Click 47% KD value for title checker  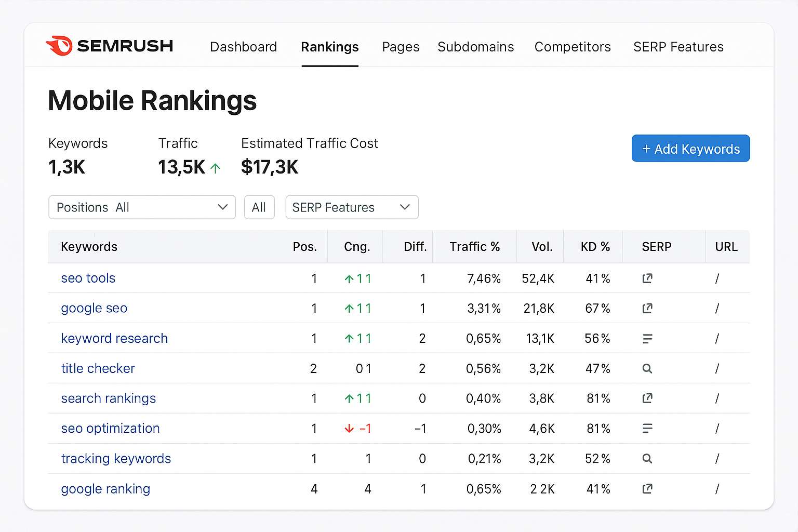[x=598, y=369]
